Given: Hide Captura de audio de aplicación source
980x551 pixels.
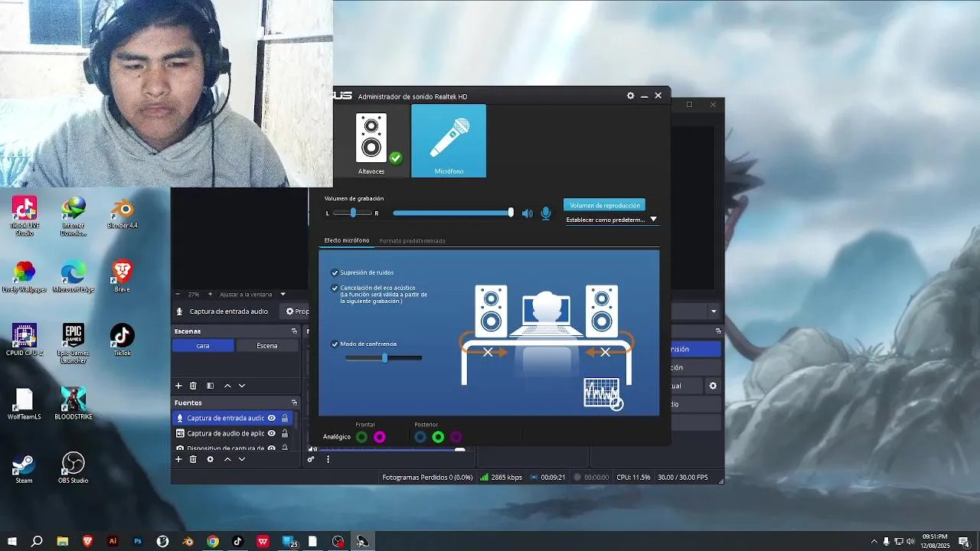Looking at the screenshot, I should point(271,433).
